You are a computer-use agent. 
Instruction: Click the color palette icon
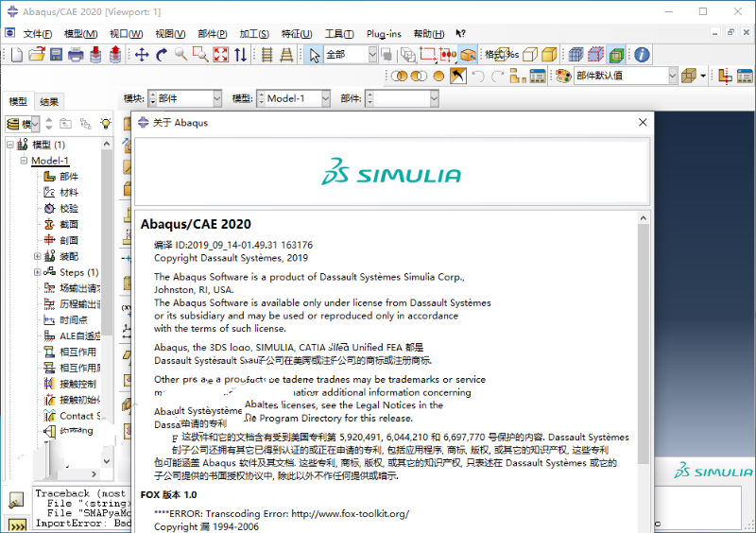pos(563,76)
